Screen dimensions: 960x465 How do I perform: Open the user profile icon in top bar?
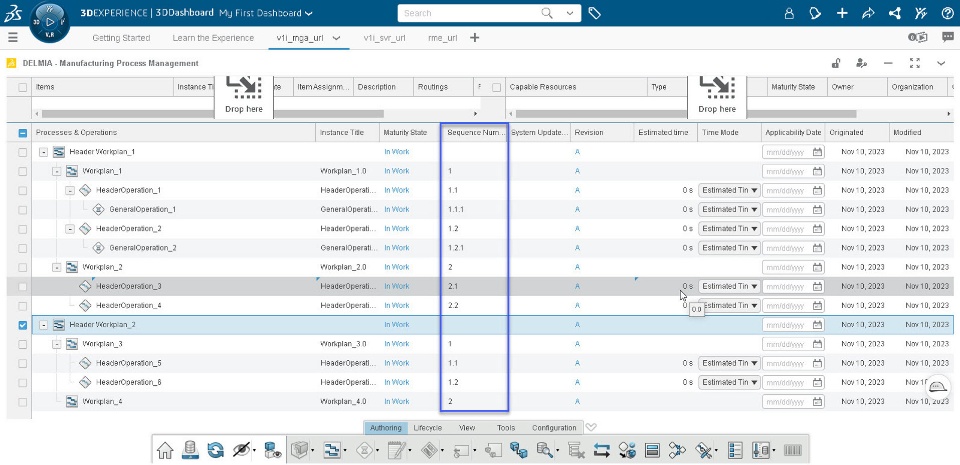pos(789,13)
